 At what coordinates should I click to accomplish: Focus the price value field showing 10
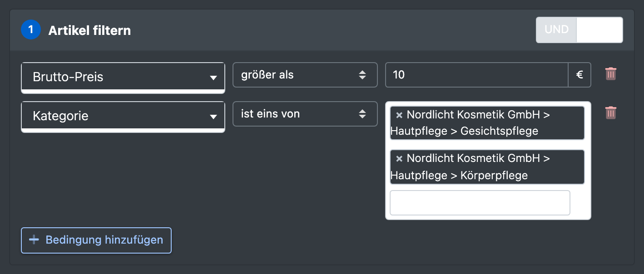[x=477, y=75]
